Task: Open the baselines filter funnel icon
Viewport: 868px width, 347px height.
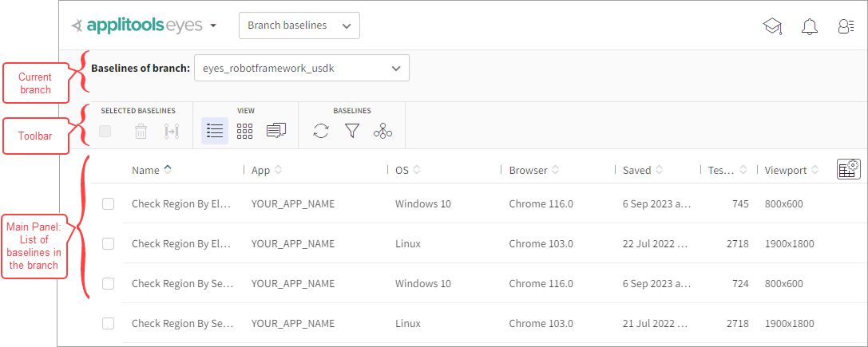Action: coord(352,132)
